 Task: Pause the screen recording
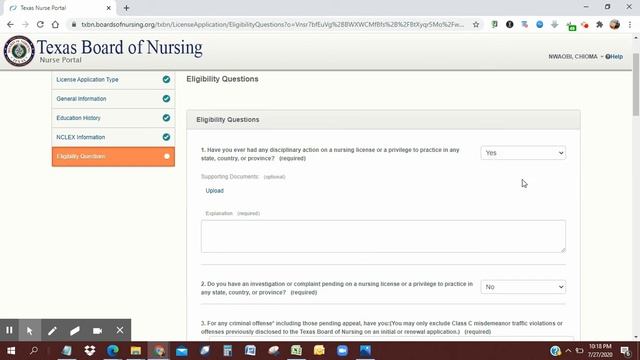click(x=9, y=330)
